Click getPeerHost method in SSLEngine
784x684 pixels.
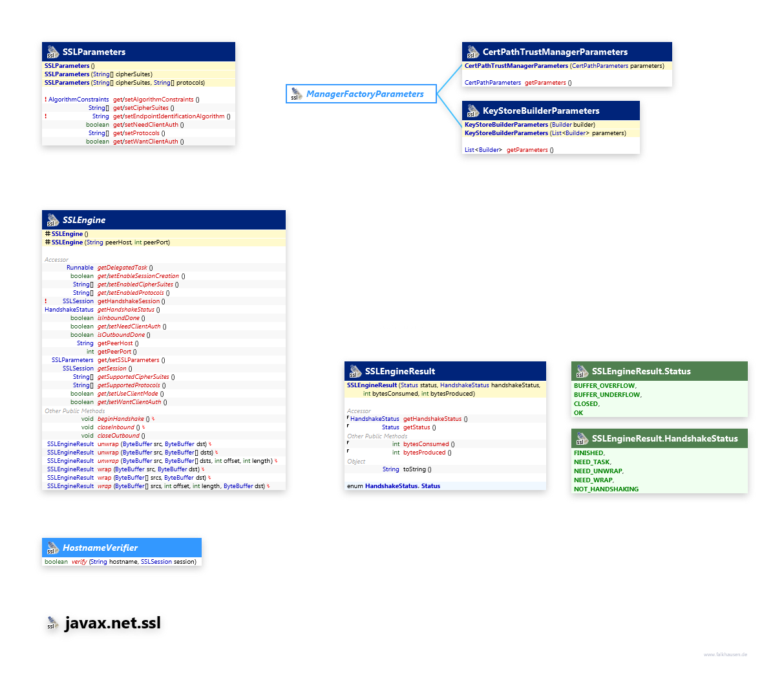pyautogui.click(x=115, y=343)
